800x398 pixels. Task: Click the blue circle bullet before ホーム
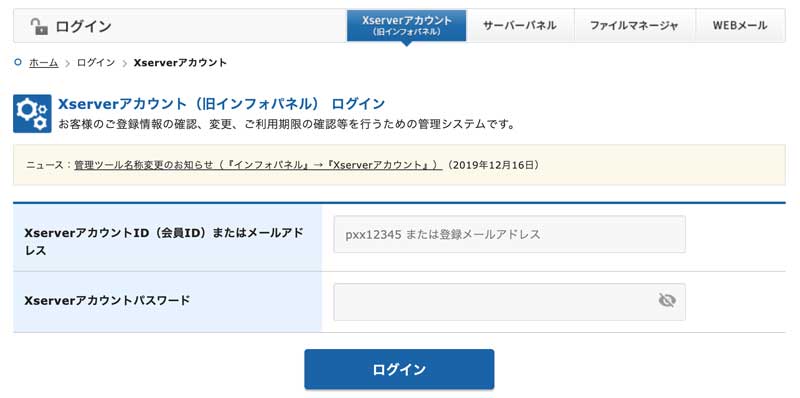[18, 62]
